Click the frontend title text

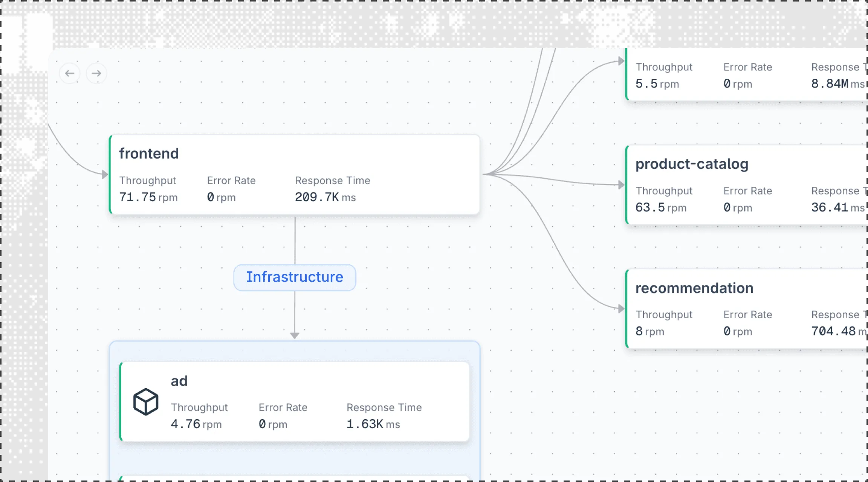point(149,154)
